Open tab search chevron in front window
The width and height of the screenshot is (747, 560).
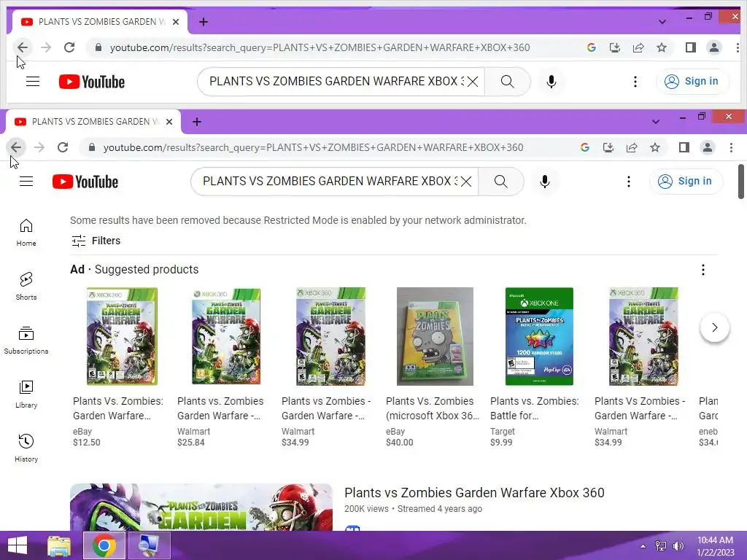click(x=656, y=122)
